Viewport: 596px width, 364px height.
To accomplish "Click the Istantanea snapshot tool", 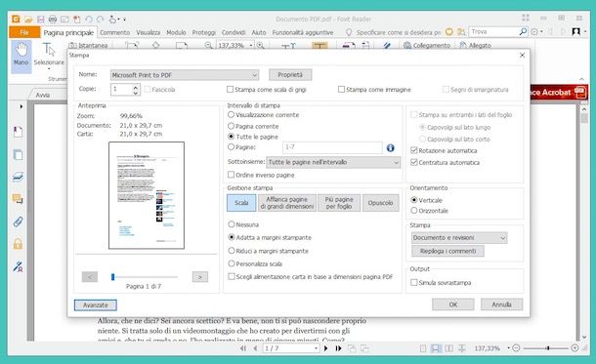I will 88,45.
